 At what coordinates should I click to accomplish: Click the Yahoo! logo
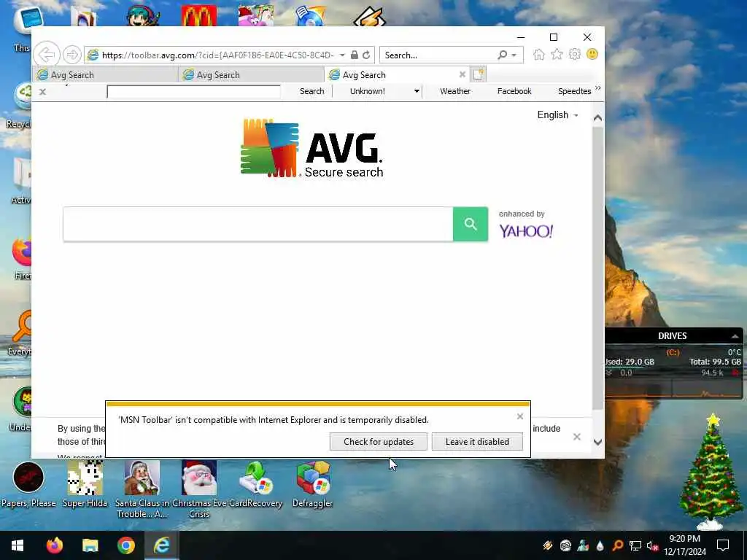click(x=526, y=231)
